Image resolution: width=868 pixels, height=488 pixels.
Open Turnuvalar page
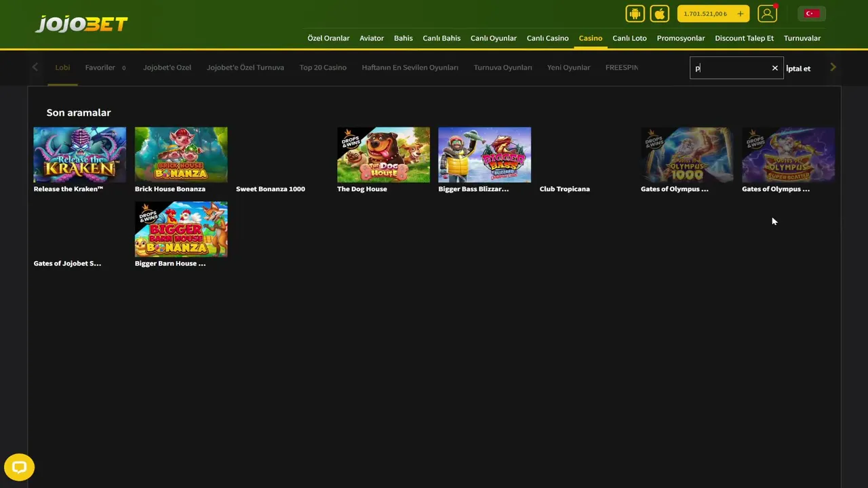(802, 38)
